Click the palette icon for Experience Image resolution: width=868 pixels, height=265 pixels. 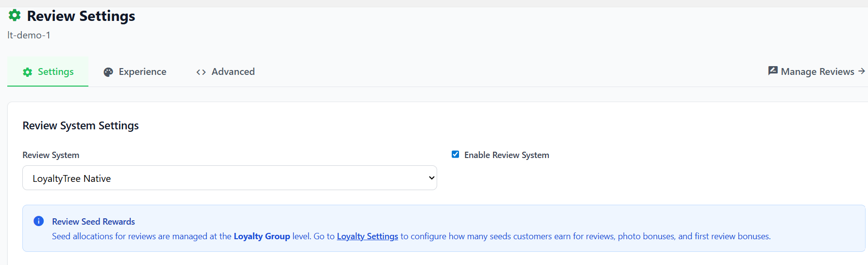pyautogui.click(x=108, y=72)
